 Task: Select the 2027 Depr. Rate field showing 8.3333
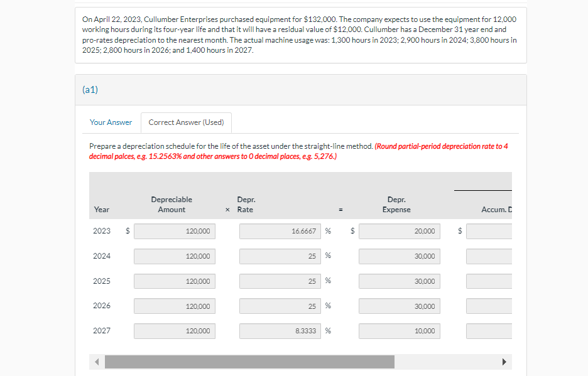coord(280,331)
